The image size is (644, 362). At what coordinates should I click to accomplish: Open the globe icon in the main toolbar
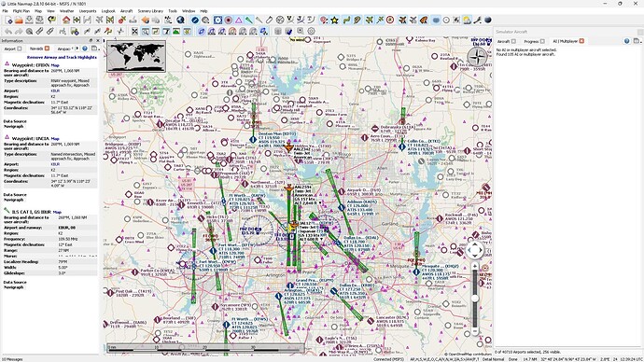click(x=180, y=20)
